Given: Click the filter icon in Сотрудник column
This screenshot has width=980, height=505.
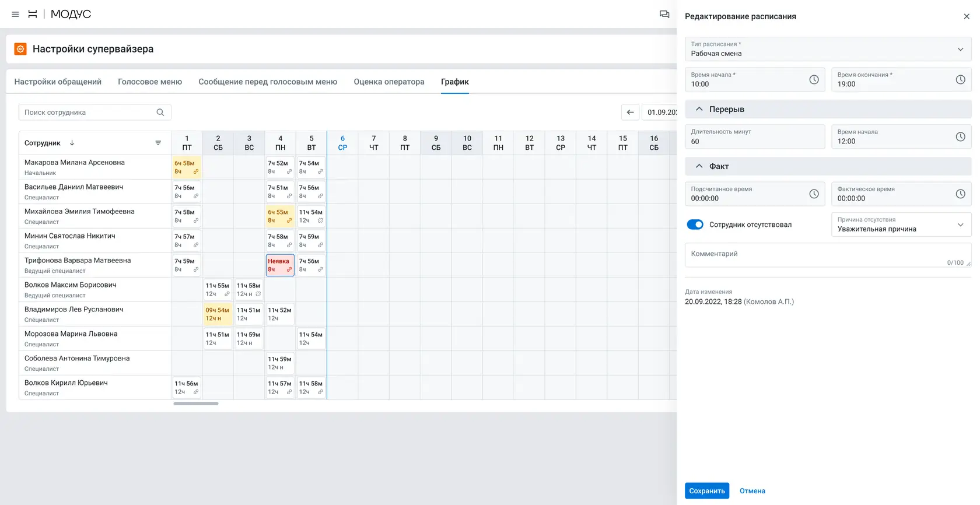Looking at the screenshot, I should 158,143.
